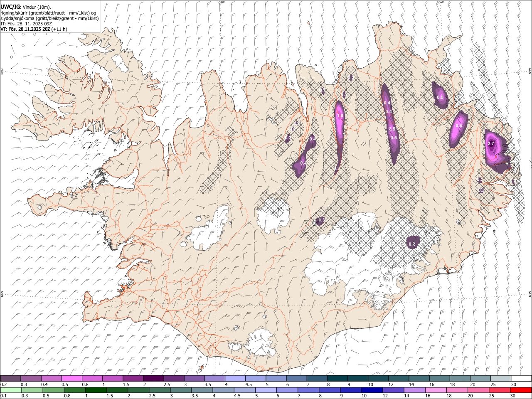Screen dimensions: 532x399
Task: Select lower legend swatch between 18 and 20
Action: coord(457,390)
